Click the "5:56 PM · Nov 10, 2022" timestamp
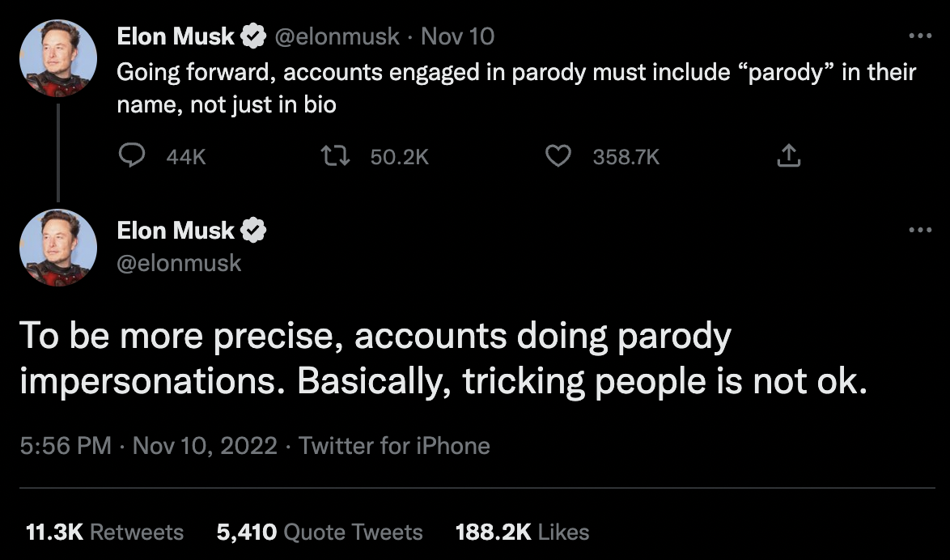The image size is (950, 560). pyautogui.click(x=148, y=445)
